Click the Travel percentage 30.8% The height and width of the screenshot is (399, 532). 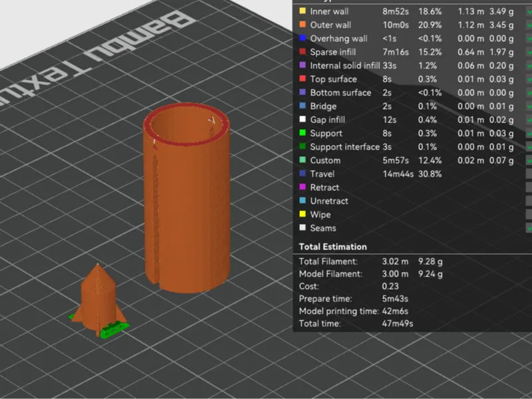[x=430, y=174]
